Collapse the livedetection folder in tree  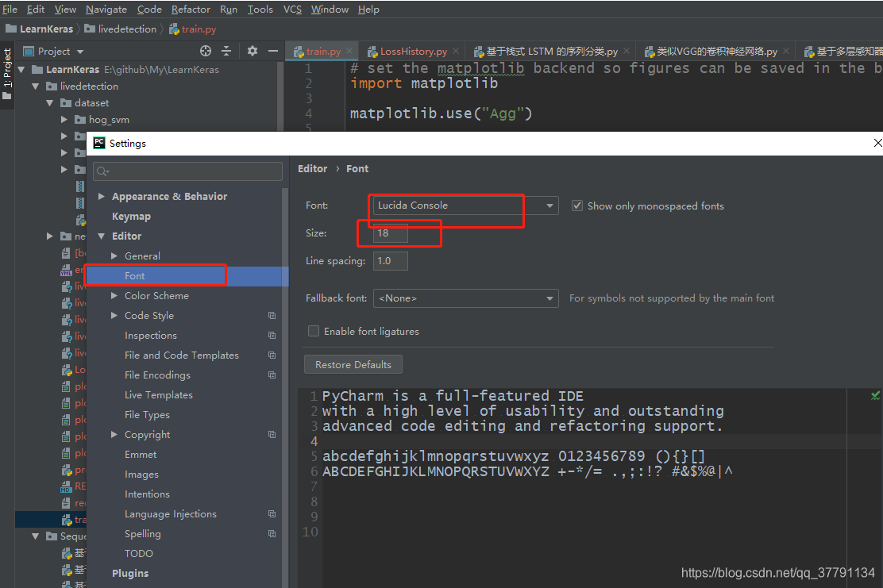click(x=36, y=86)
